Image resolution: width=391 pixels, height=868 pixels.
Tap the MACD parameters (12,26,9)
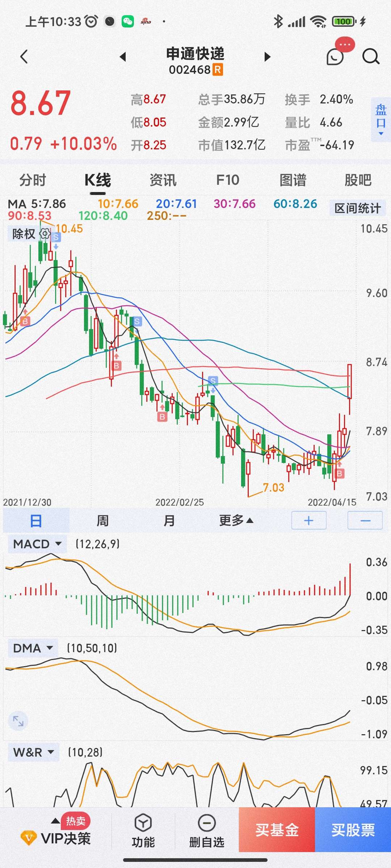pos(97,544)
